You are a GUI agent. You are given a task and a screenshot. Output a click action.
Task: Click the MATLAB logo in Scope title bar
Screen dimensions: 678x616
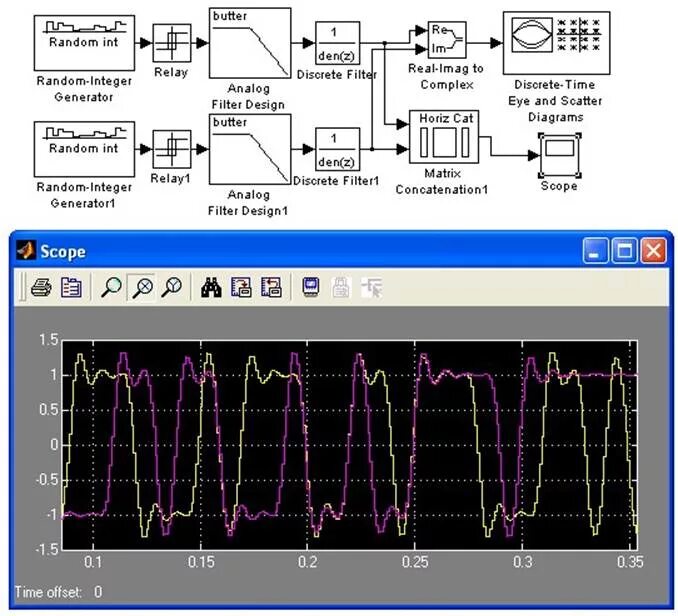[x=26, y=251]
